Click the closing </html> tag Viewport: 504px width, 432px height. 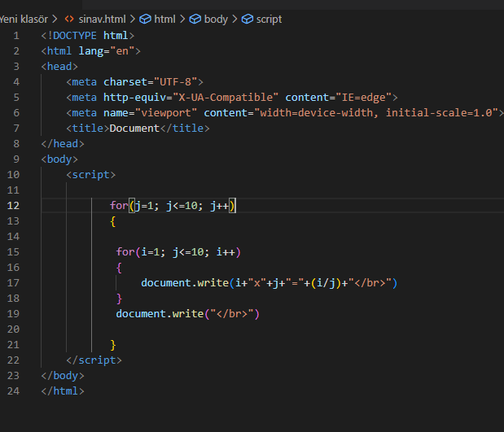63,391
